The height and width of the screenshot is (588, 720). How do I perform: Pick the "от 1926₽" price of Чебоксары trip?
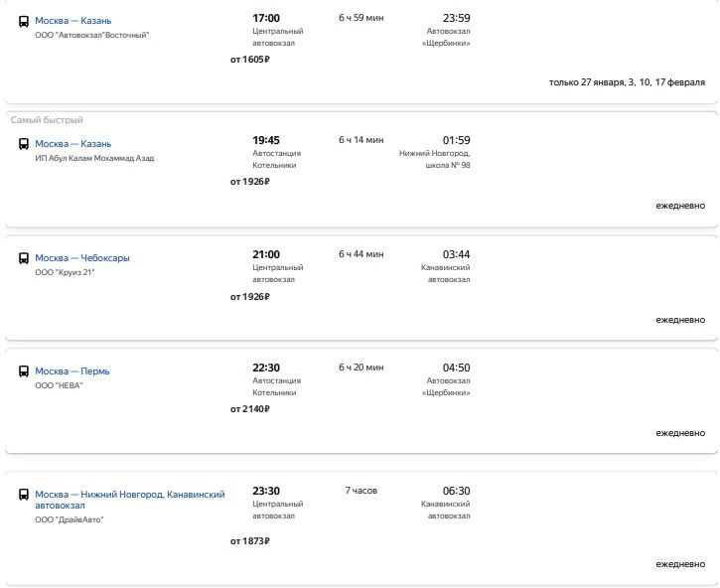click(250, 296)
